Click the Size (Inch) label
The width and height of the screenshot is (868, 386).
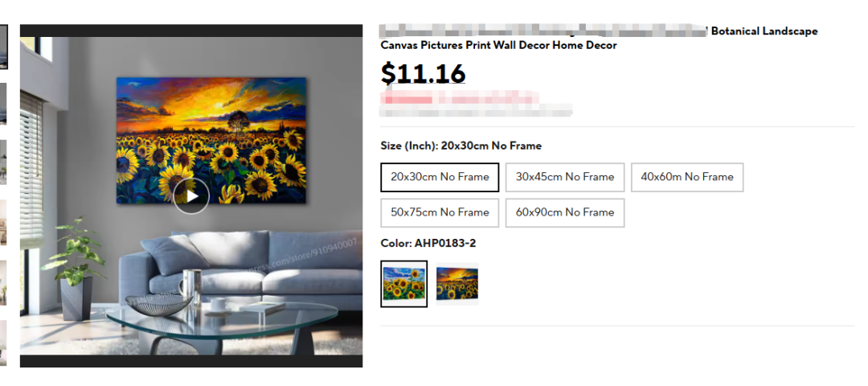click(x=408, y=146)
